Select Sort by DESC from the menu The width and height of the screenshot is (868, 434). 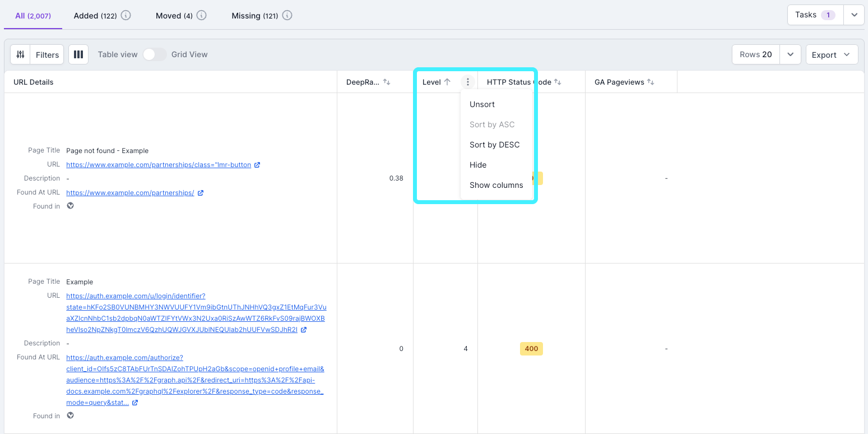[x=495, y=144]
